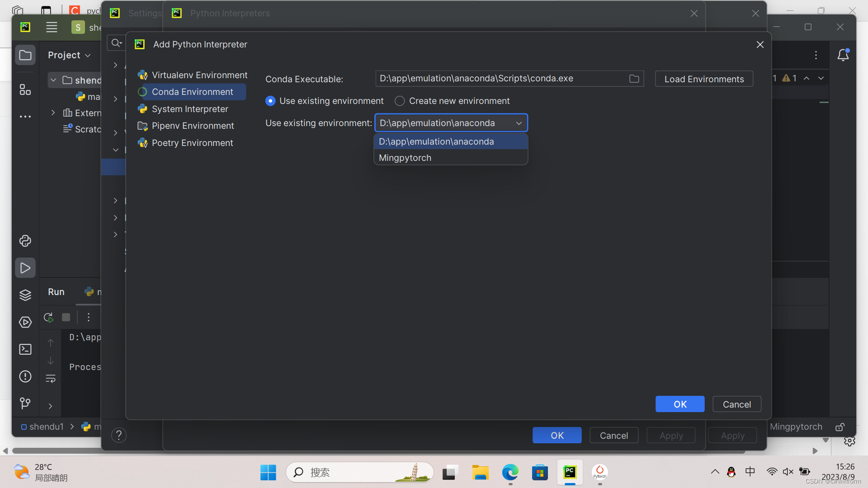This screenshot has width=868, height=488.
Task: Select Create new environment radio button
Action: click(x=400, y=101)
